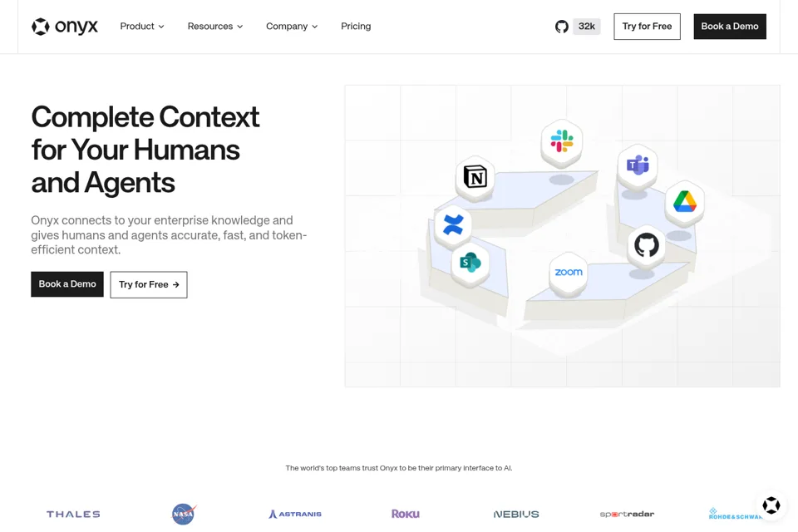Image resolution: width=798 pixels, height=532 pixels.
Task: Click the THALES logo
Action: tap(73, 515)
